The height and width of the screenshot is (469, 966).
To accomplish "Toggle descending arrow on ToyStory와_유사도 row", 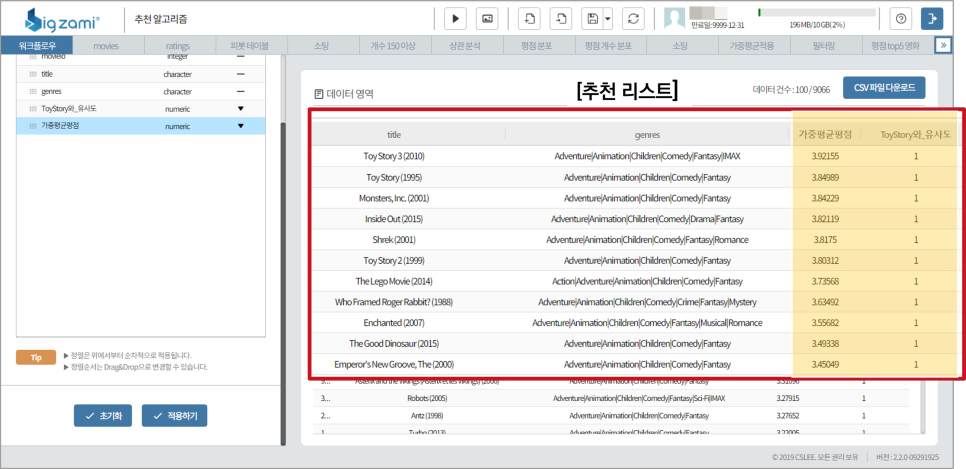I will [x=240, y=108].
